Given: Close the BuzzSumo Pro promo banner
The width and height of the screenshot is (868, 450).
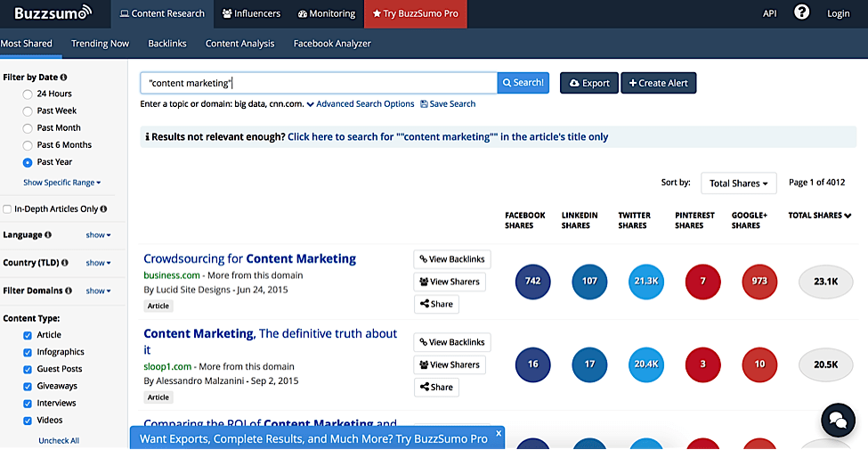Looking at the screenshot, I should click(499, 433).
